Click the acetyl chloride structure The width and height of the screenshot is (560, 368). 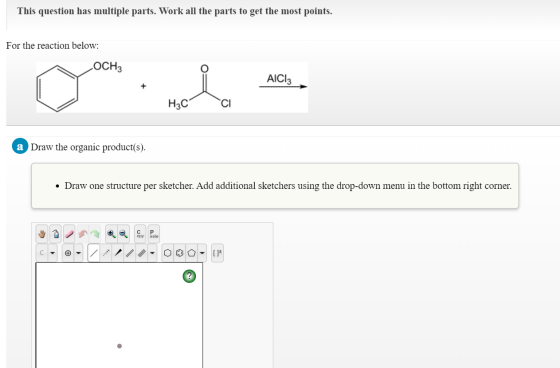tap(200, 86)
